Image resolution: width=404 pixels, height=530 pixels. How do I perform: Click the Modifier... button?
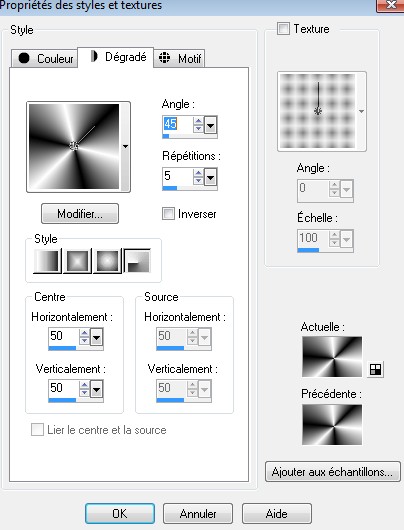point(80,214)
